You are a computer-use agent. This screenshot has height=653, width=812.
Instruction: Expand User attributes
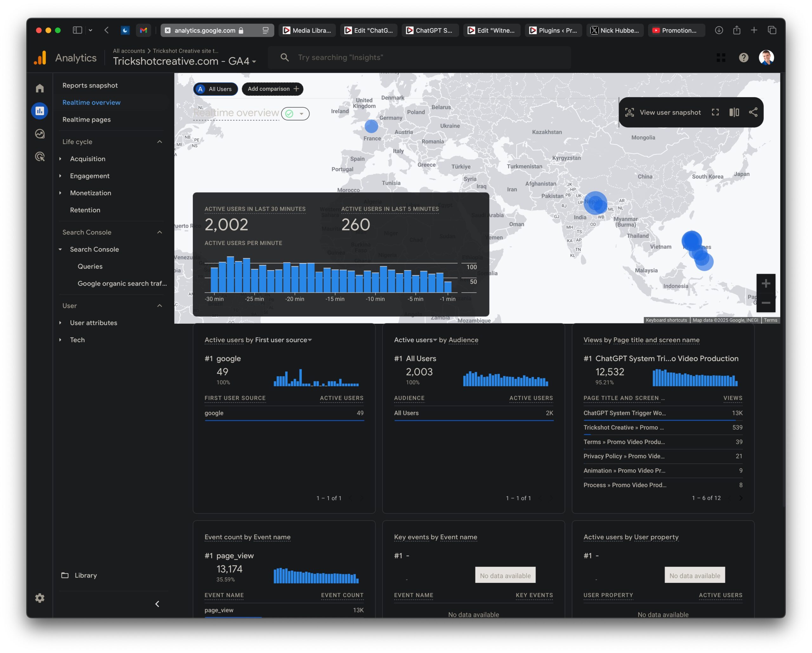[x=60, y=323]
